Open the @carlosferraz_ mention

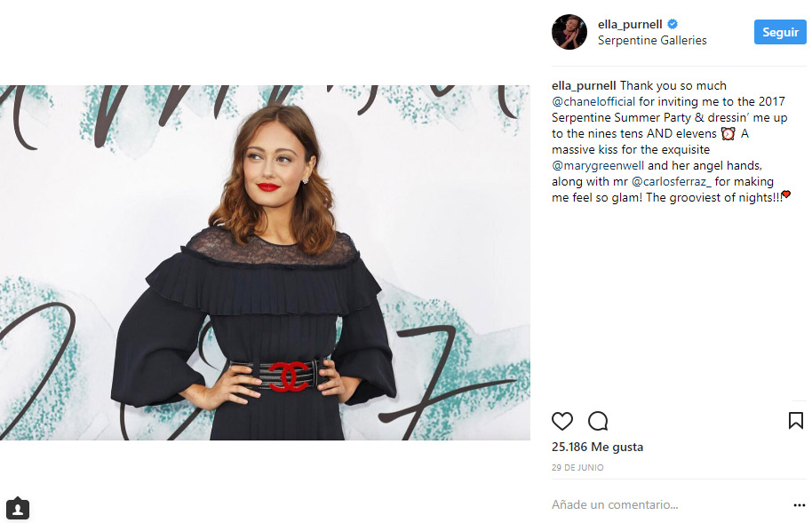click(x=671, y=182)
